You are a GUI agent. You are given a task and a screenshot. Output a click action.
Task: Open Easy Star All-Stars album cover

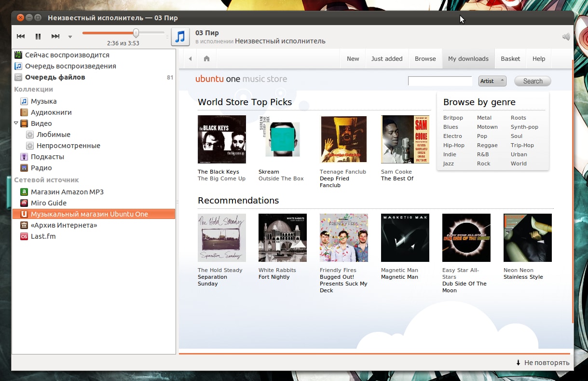466,238
